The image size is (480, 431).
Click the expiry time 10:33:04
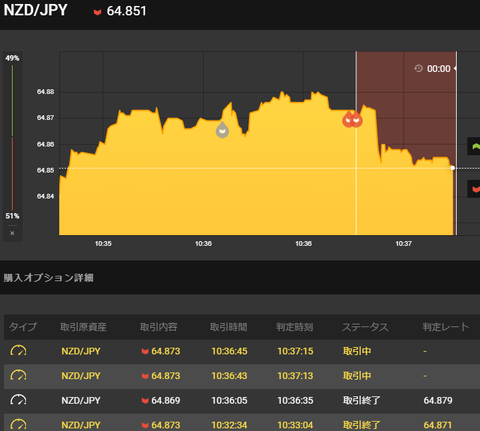pyautogui.click(x=296, y=425)
